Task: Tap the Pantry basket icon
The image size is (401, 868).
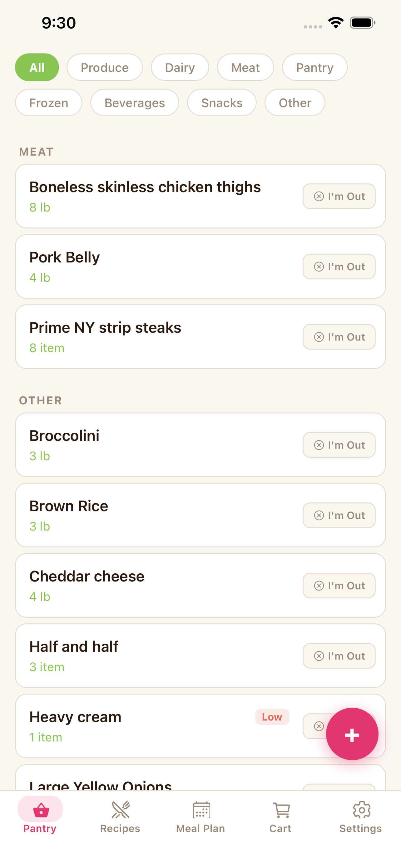Action: pyautogui.click(x=40, y=810)
